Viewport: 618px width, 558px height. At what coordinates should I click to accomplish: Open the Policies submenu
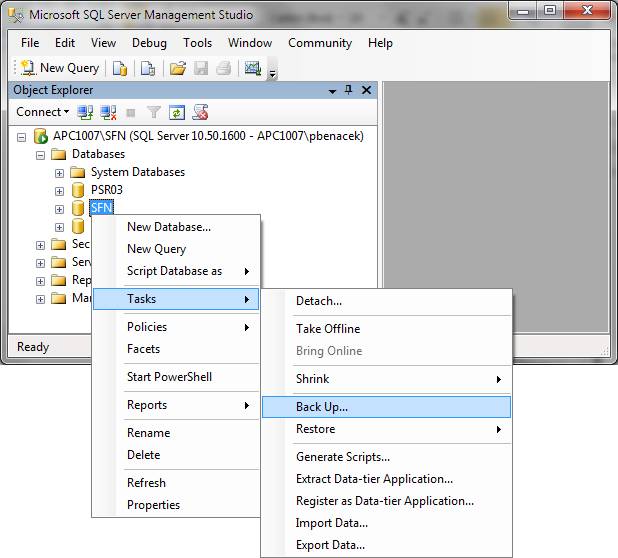tap(176, 327)
